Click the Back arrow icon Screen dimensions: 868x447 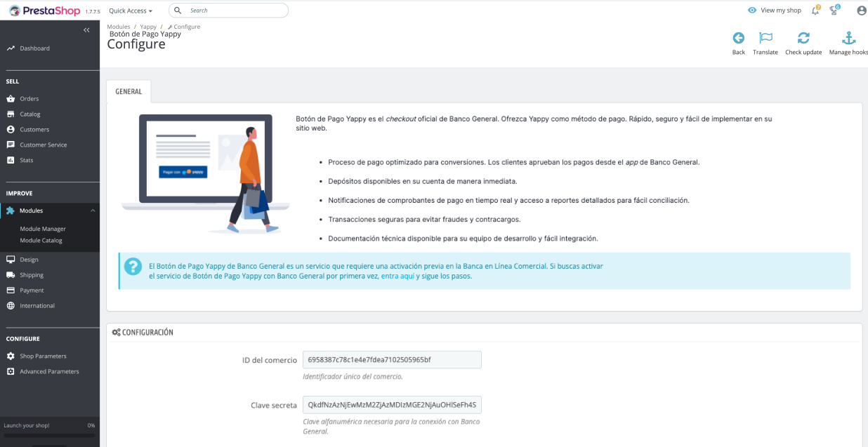(x=739, y=38)
